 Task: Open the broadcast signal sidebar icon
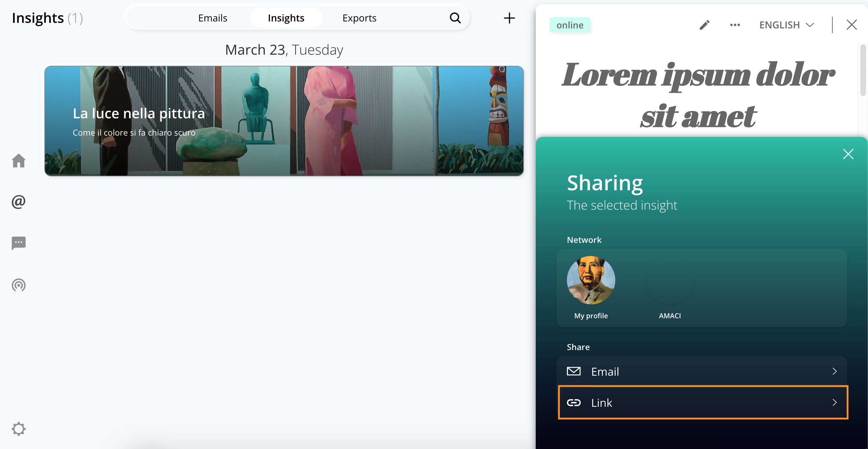pos(19,285)
